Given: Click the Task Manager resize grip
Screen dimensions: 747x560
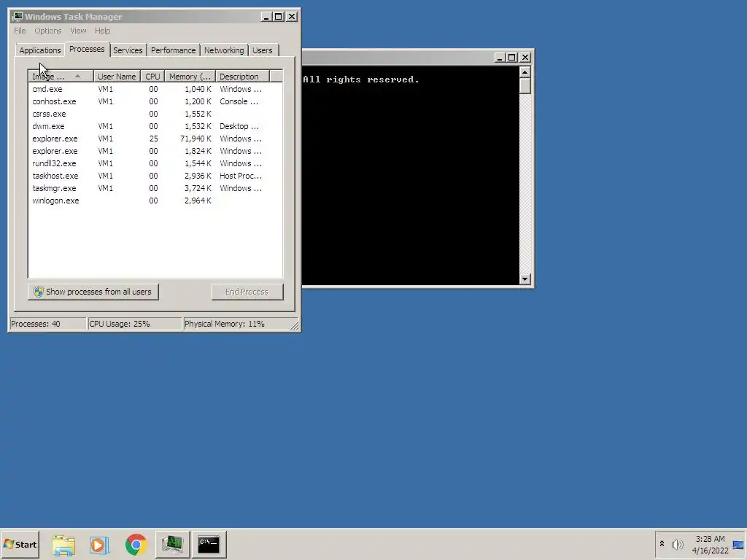Looking at the screenshot, I should point(295,326).
